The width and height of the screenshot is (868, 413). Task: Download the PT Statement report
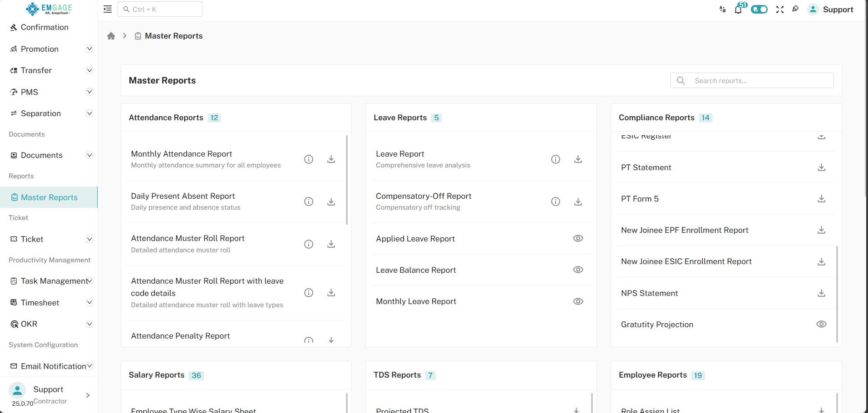[821, 167]
